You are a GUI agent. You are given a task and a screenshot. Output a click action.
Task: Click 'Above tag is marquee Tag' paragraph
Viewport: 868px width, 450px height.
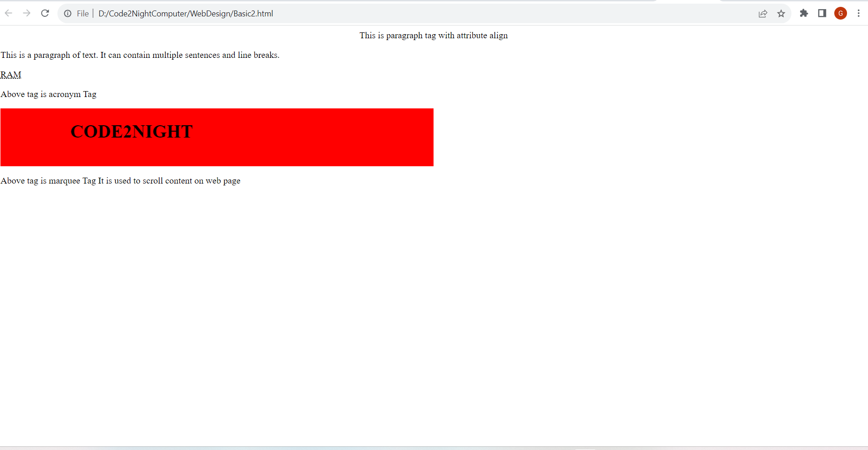120,181
